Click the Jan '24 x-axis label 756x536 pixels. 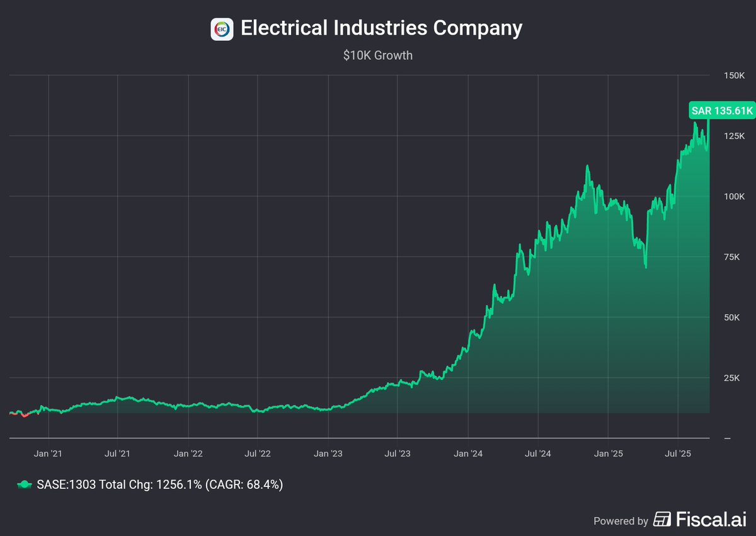coord(469,453)
